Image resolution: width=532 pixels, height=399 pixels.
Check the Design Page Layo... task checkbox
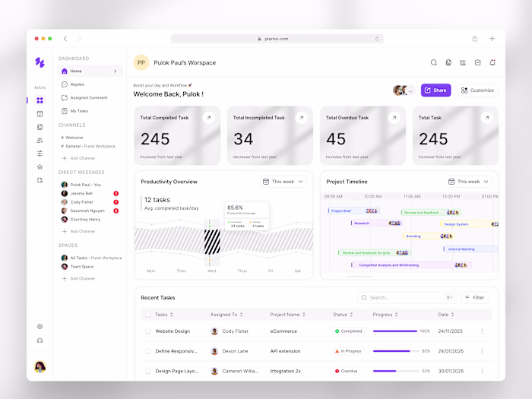(x=148, y=371)
